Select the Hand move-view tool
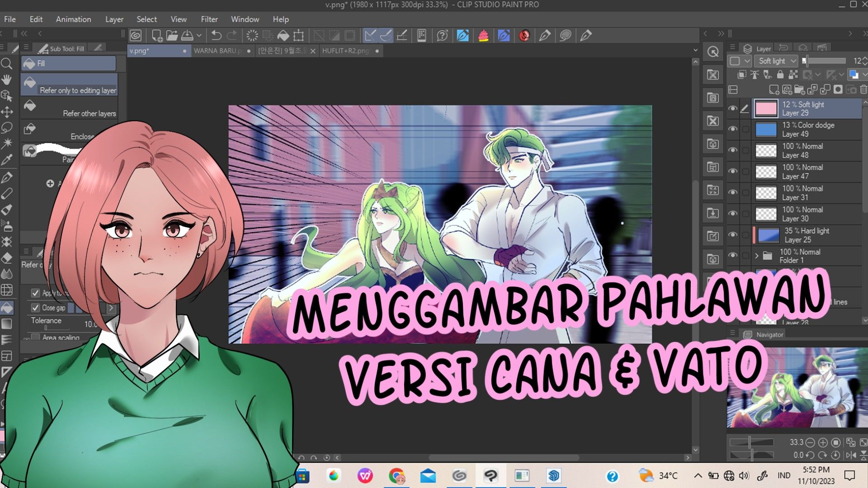868x488 pixels. point(7,80)
